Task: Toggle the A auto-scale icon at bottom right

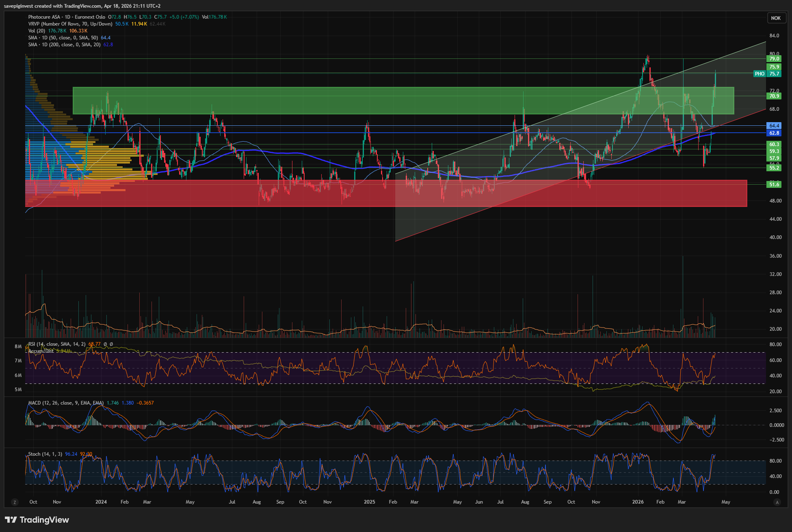Action: tap(777, 502)
